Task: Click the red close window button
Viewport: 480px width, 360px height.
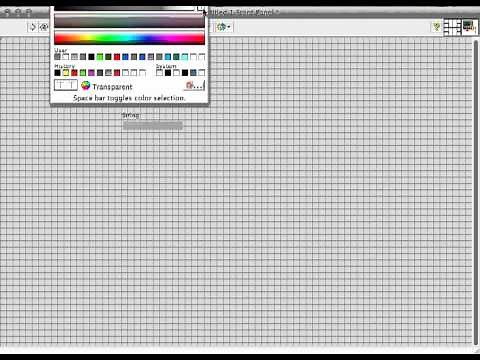Action: (7, 12)
